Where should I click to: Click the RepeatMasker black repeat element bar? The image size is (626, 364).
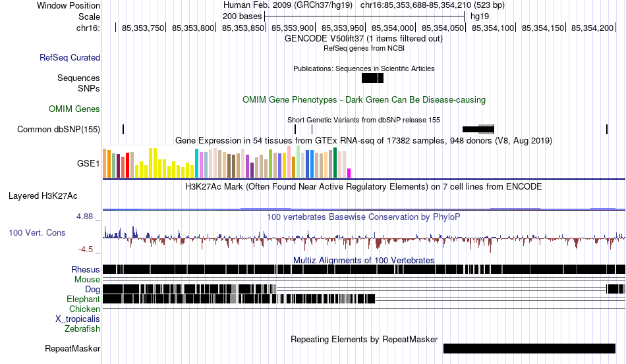529,348
